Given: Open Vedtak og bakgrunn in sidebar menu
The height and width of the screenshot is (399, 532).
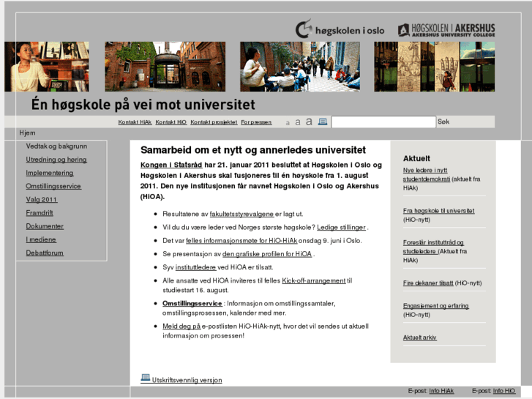Looking at the screenshot, I should click(56, 146).
